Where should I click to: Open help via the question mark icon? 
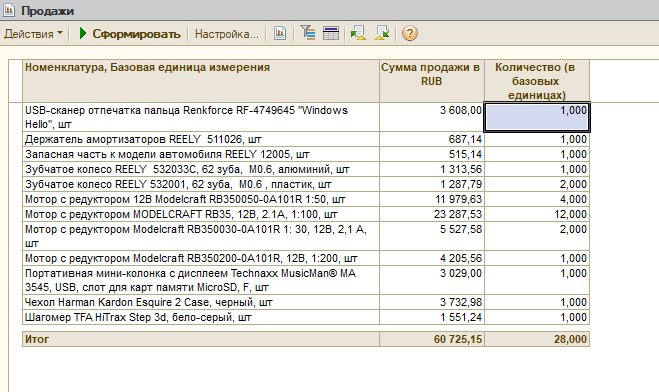coord(410,33)
